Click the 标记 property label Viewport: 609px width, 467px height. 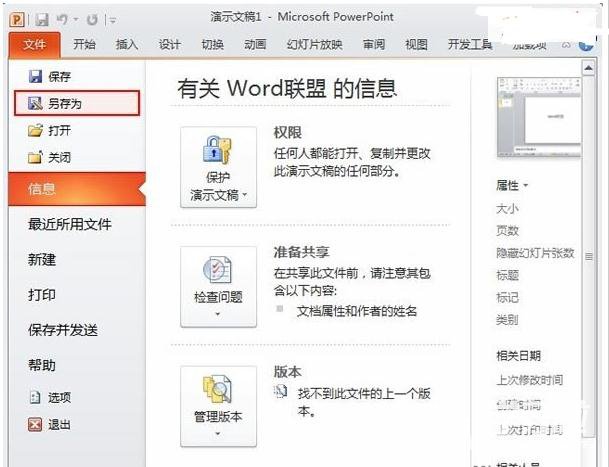[x=507, y=298]
